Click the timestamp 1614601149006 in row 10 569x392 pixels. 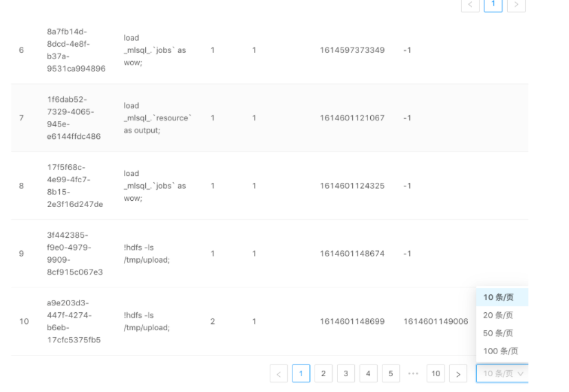[436, 321]
